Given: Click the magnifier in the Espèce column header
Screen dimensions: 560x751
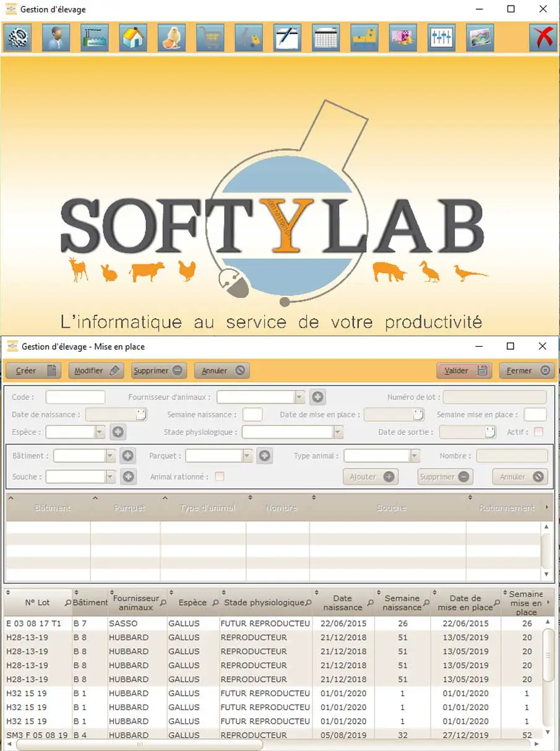Looking at the screenshot, I should click(215, 603).
